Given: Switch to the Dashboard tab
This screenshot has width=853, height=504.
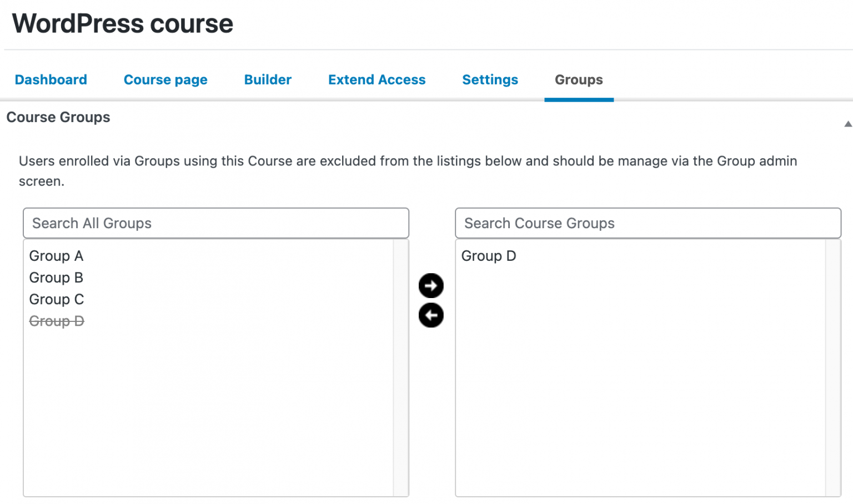Looking at the screenshot, I should [x=51, y=80].
